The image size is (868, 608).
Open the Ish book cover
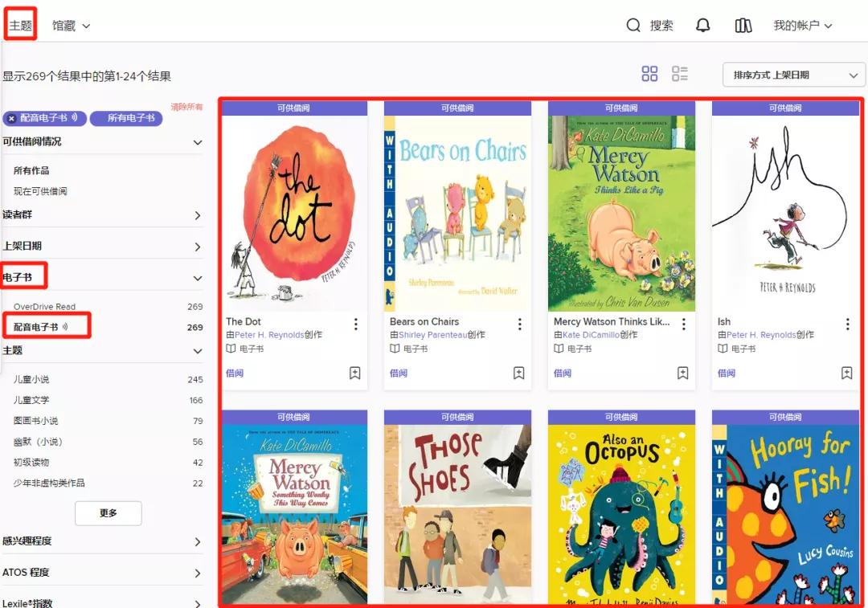pyautogui.click(x=785, y=214)
